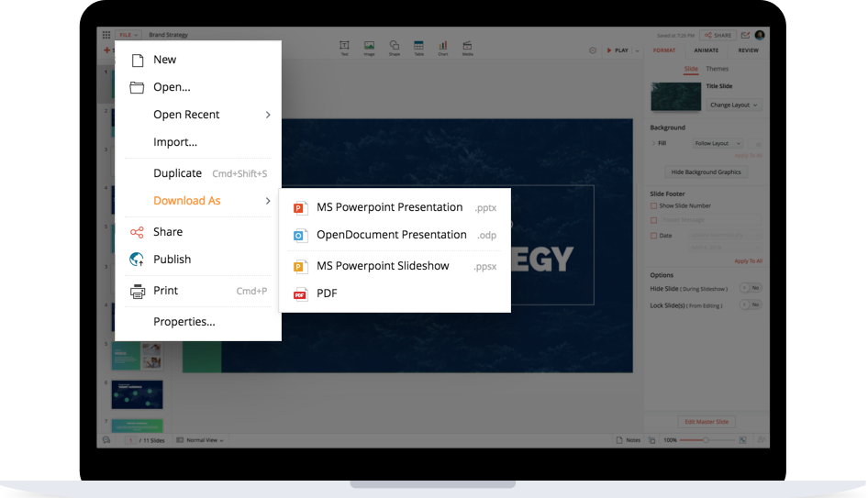The width and height of the screenshot is (868, 498).
Task: Open the Follow Layout fill dropdown
Action: (718, 143)
